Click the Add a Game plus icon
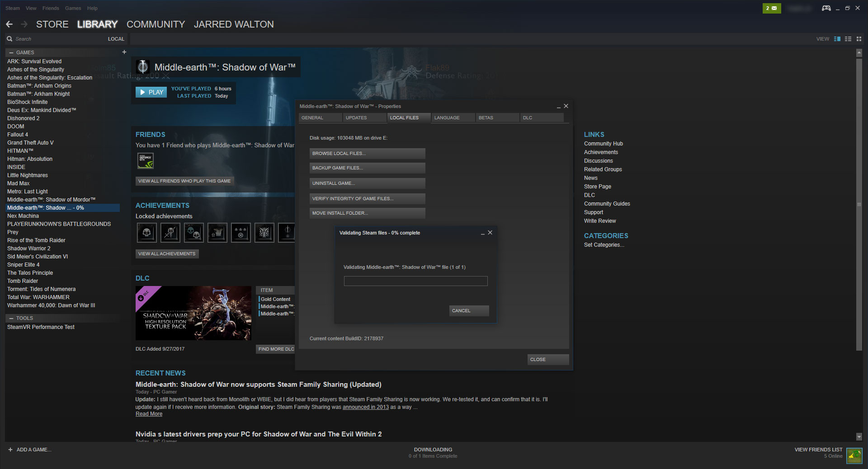 tap(10, 450)
